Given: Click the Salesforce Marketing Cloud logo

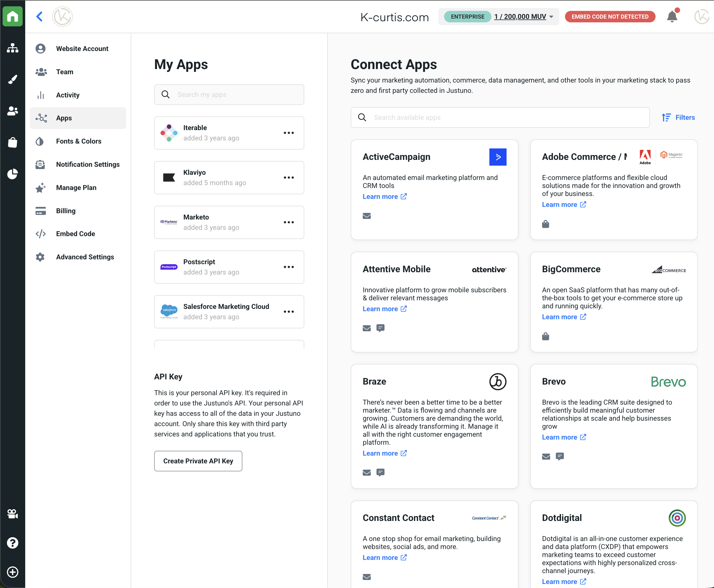Looking at the screenshot, I should click(169, 311).
